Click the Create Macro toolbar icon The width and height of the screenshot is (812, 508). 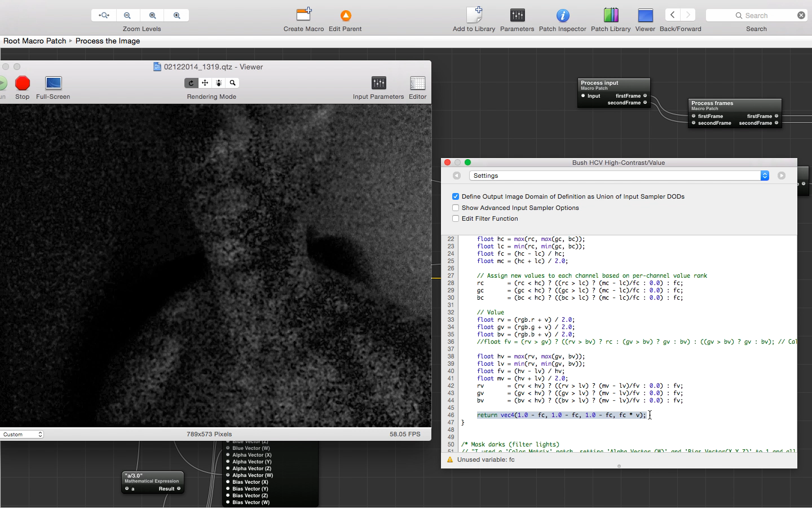(304, 15)
